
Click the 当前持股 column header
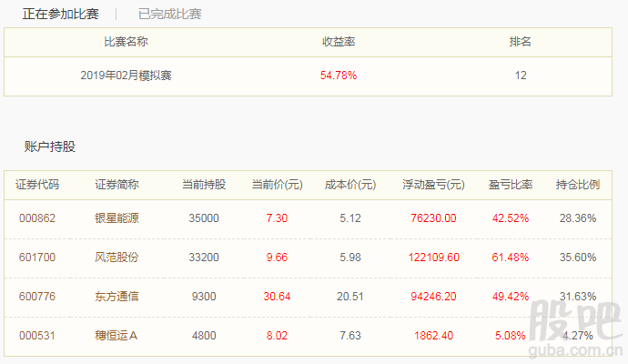[204, 185]
